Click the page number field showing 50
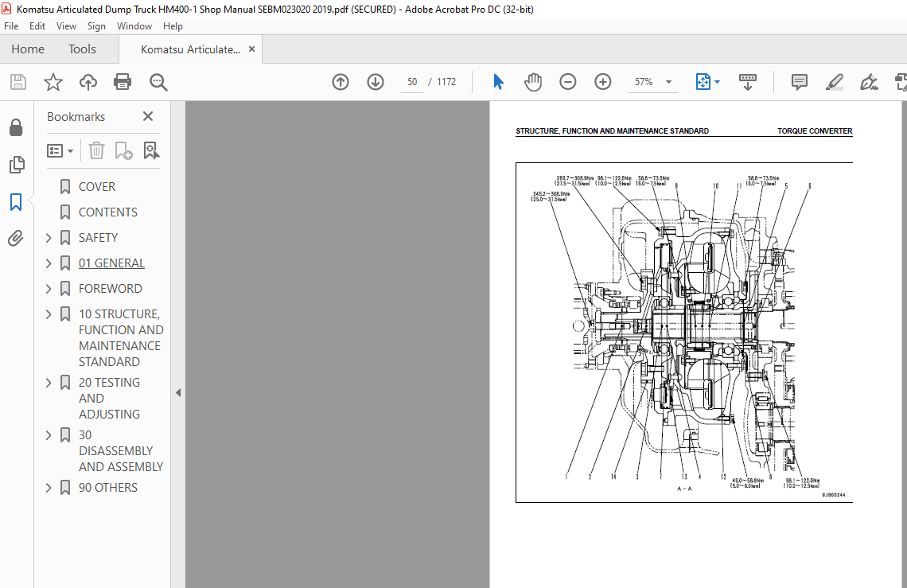The image size is (907, 588). (412, 82)
